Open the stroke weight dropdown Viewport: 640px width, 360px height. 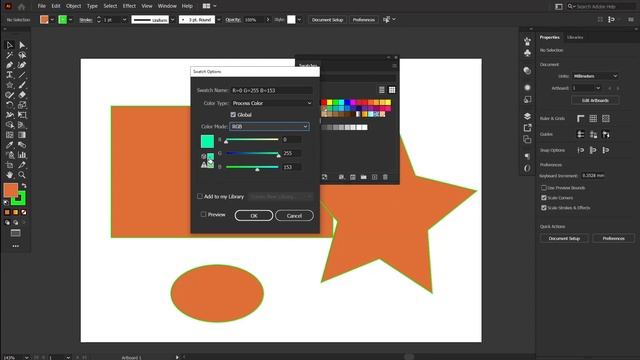tap(124, 20)
